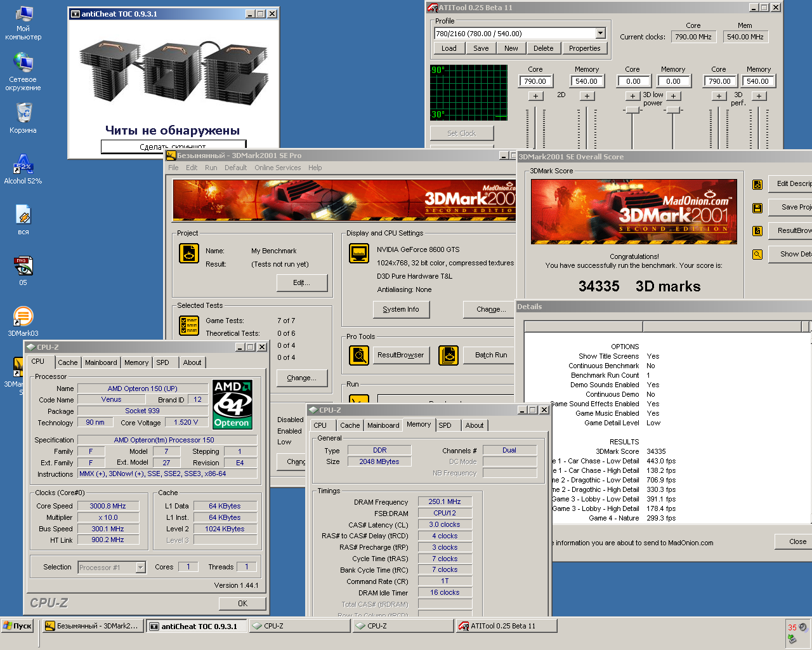
Task: Click the Selected Tests checklist icon
Action: [x=188, y=325]
